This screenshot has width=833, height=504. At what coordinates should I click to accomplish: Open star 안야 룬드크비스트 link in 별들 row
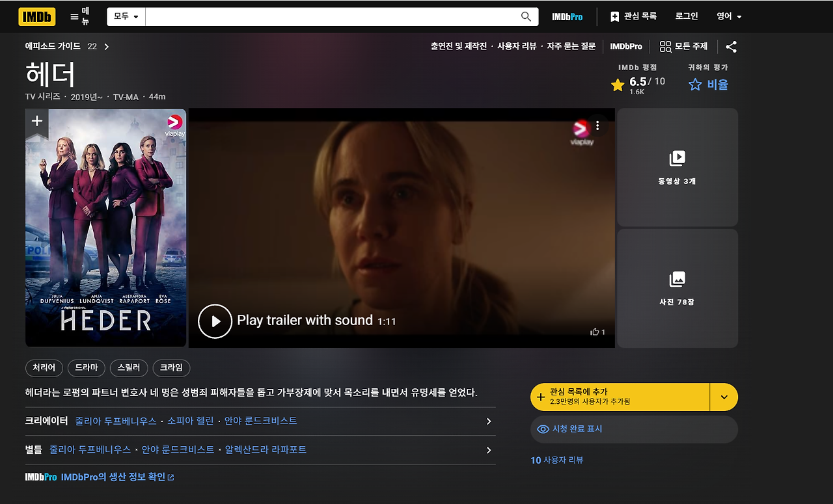178,449
